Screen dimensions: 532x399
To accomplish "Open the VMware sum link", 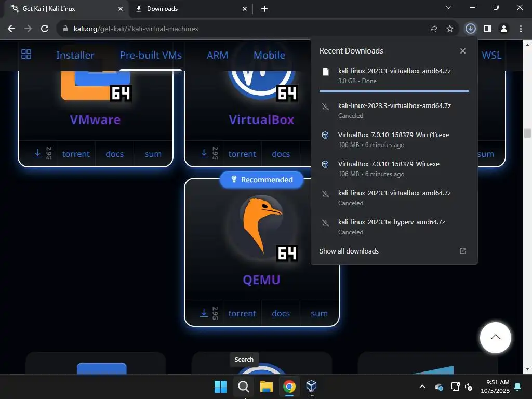I will (x=153, y=154).
